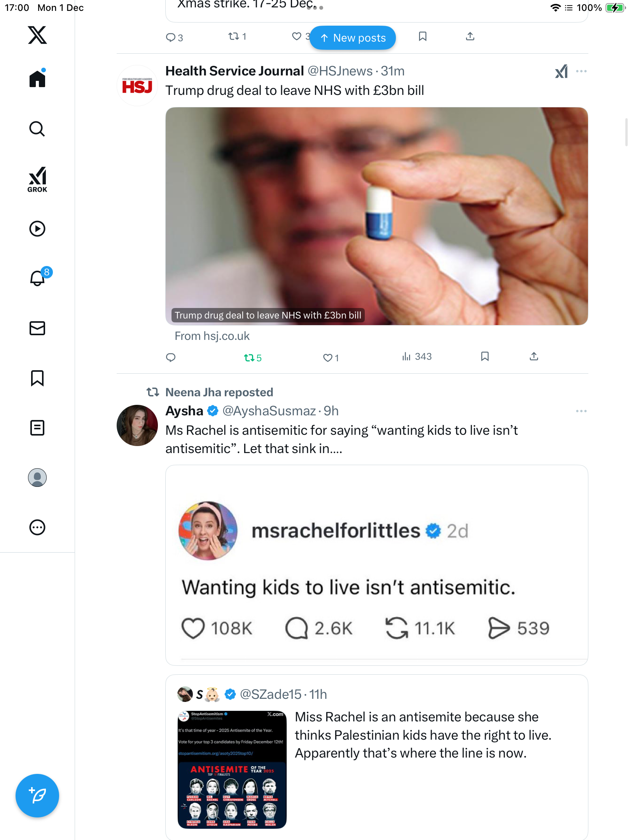Open more options on Aysha's post
The width and height of the screenshot is (630, 840).
pyautogui.click(x=581, y=411)
